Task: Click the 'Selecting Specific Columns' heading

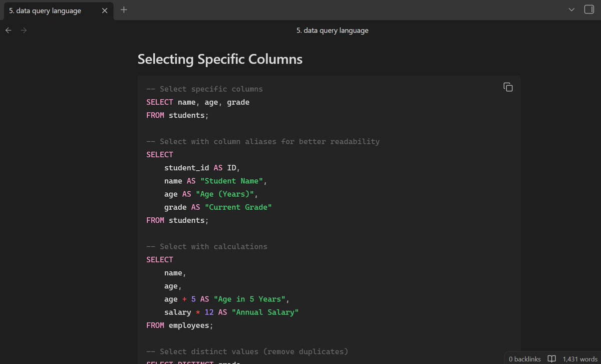Action: [220, 59]
